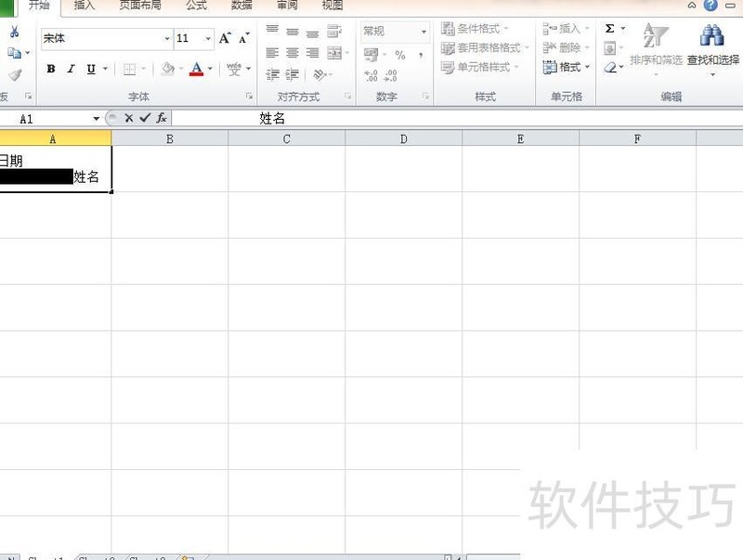
Task: Switch to 页面布局 Page Layout tab
Action: (x=140, y=6)
